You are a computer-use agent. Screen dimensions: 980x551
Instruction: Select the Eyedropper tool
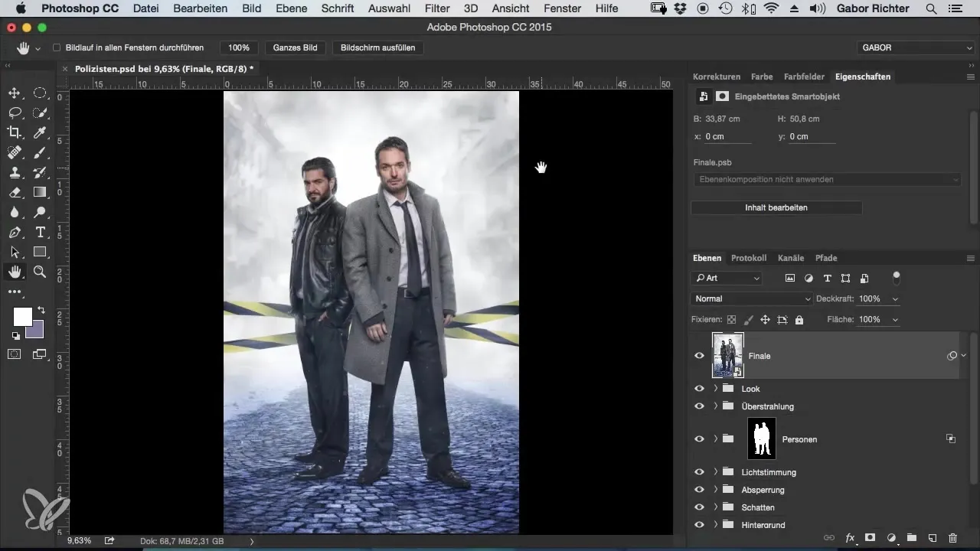coord(40,133)
